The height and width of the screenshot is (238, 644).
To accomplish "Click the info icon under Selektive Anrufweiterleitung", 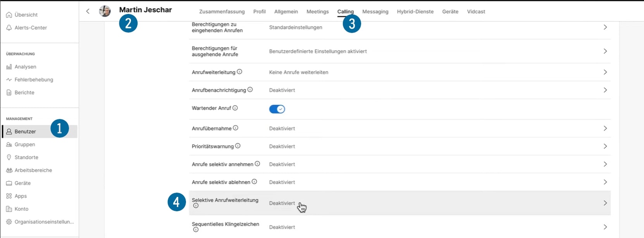I will coord(196,206).
